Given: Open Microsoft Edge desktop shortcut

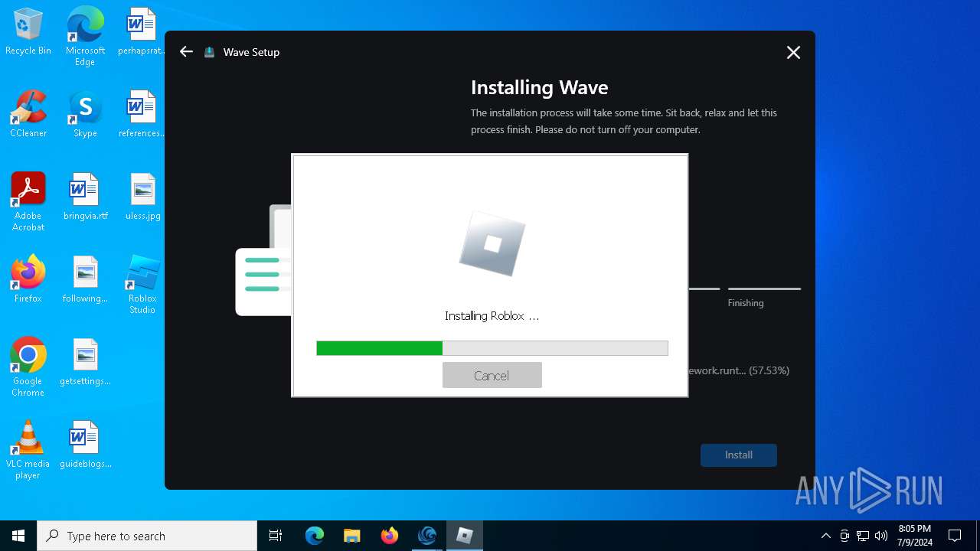Looking at the screenshot, I should pos(85,36).
